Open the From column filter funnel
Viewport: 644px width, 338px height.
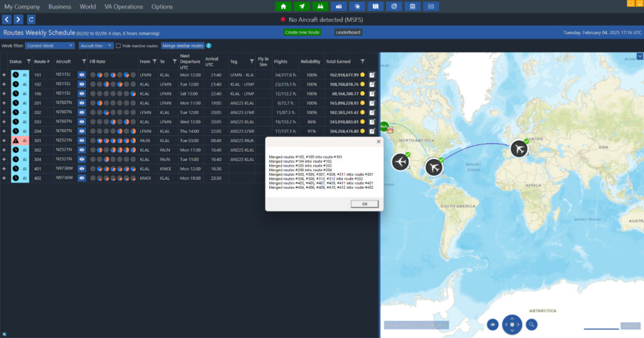tap(155, 62)
